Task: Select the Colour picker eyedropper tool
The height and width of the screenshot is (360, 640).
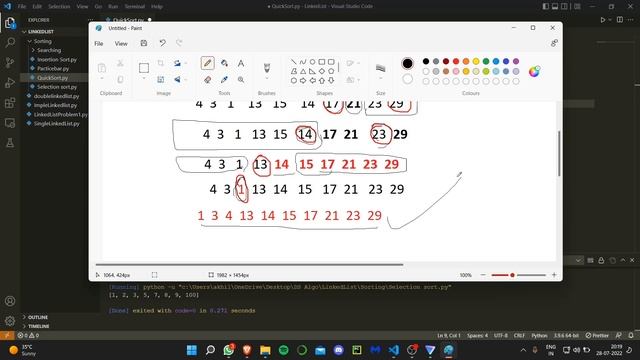Action: click(x=224, y=80)
